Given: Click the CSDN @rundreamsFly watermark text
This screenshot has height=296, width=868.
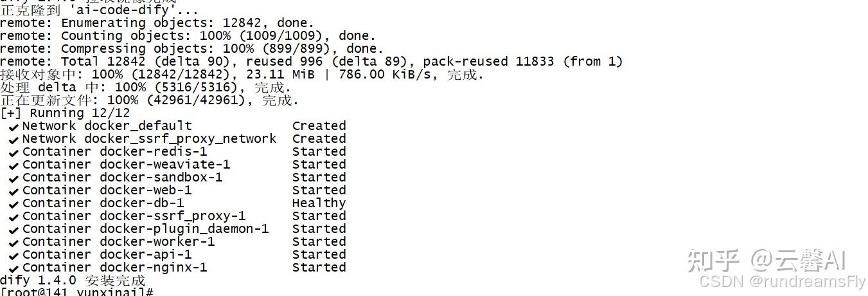Looking at the screenshot, I should tap(781, 281).
